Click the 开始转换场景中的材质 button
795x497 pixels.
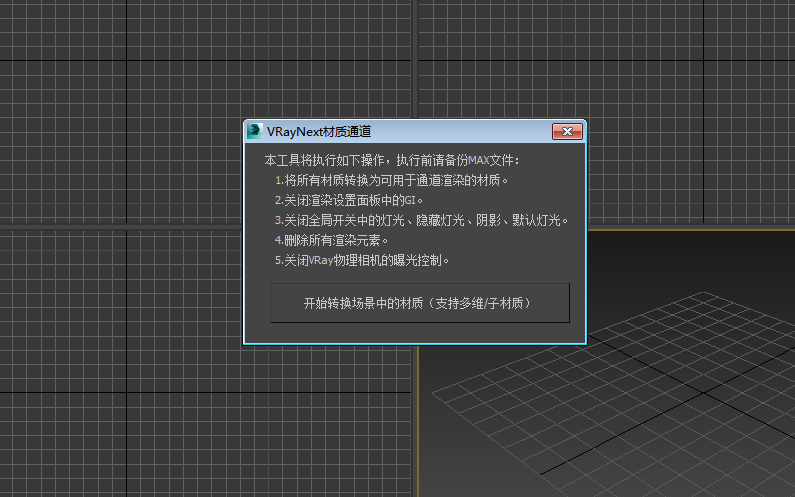click(x=420, y=303)
